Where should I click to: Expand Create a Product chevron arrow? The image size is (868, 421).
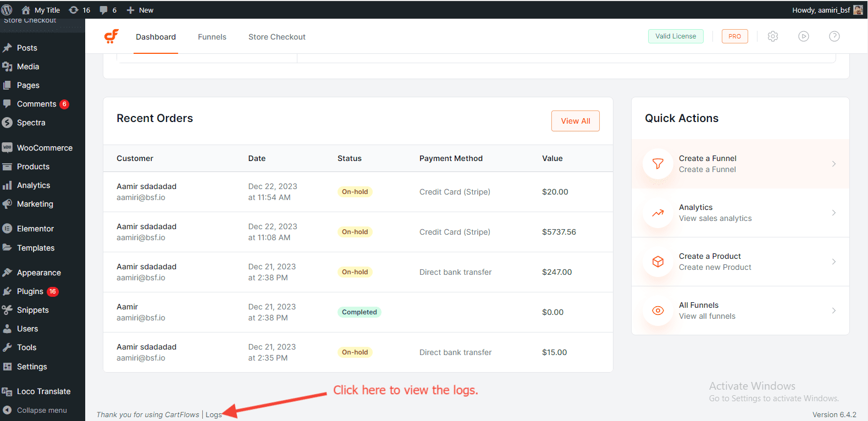pos(834,262)
